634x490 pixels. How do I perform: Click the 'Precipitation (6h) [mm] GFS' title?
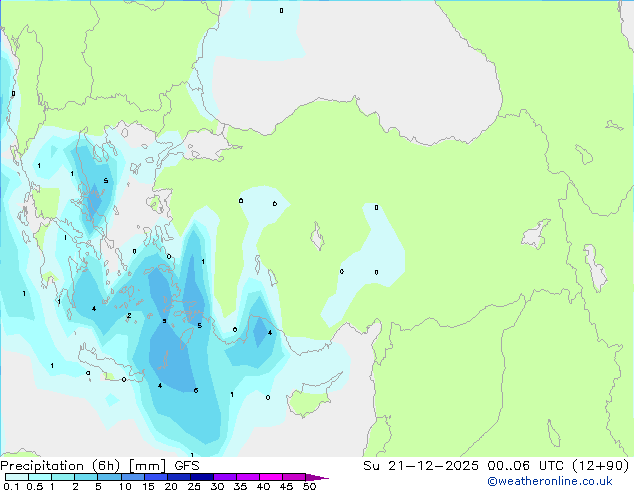tap(100, 466)
